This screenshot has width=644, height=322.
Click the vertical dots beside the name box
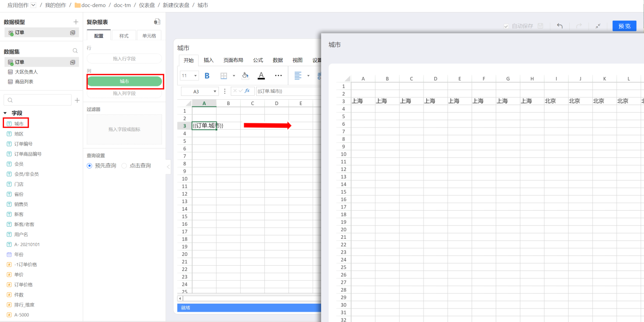(x=225, y=91)
